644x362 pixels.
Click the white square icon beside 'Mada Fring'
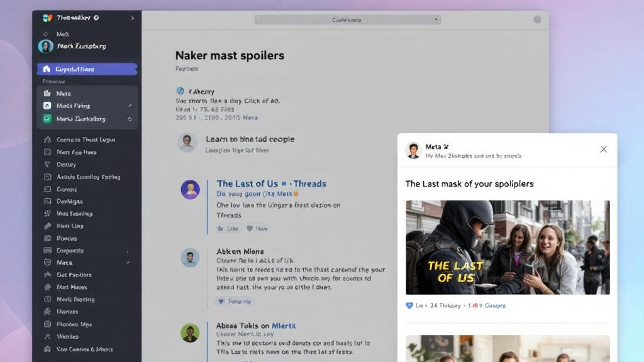(47, 106)
